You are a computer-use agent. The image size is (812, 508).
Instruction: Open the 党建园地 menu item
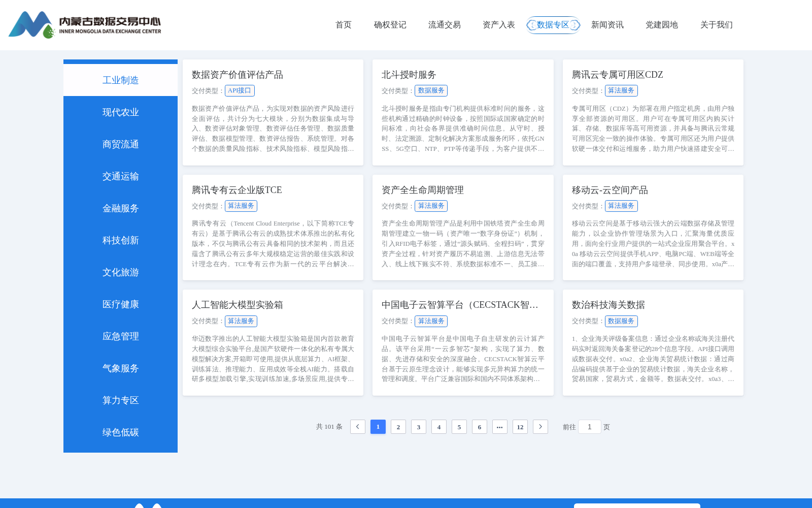[662, 25]
